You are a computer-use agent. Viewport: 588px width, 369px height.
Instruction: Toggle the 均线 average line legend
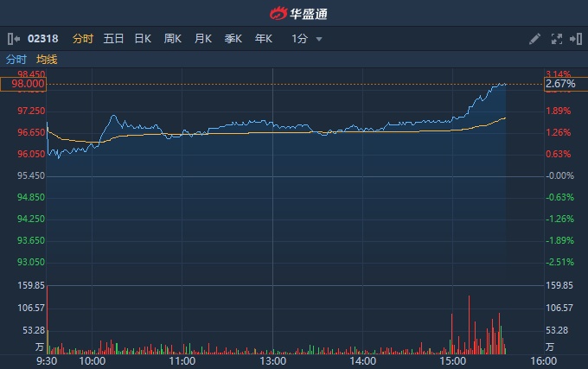click(x=47, y=60)
